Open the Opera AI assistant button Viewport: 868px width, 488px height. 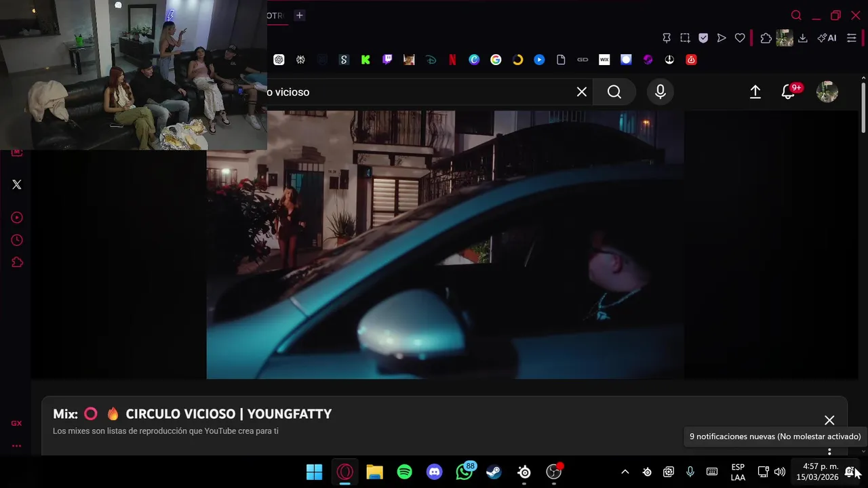pyautogui.click(x=827, y=38)
